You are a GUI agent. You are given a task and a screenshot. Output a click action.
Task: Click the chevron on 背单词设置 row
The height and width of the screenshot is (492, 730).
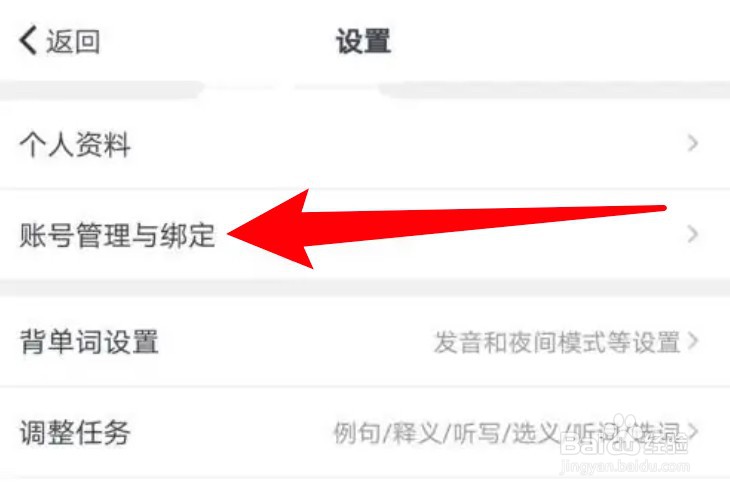click(693, 341)
